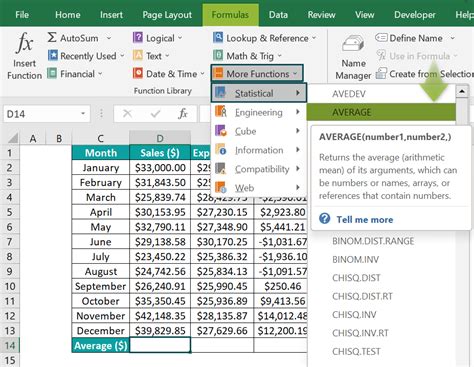Click the Insert Function fx icon
Viewport: 474px width, 367px height.
(x=25, y=44)
